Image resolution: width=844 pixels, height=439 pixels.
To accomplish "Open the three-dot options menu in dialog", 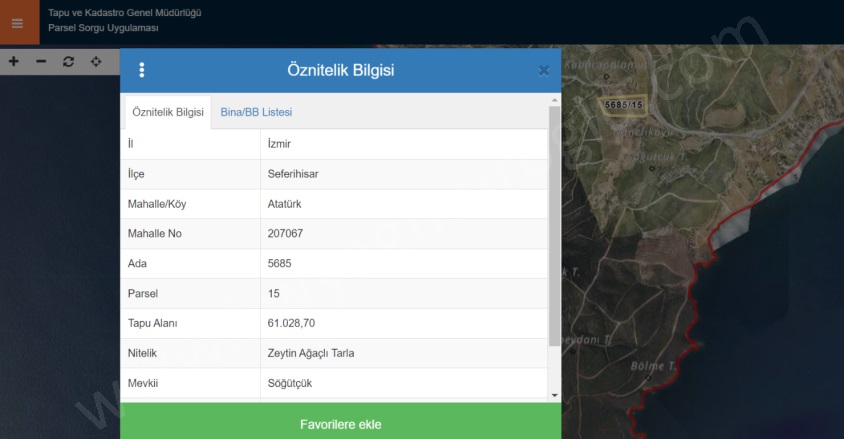I will pyautogui.click(x=142, y=70).
